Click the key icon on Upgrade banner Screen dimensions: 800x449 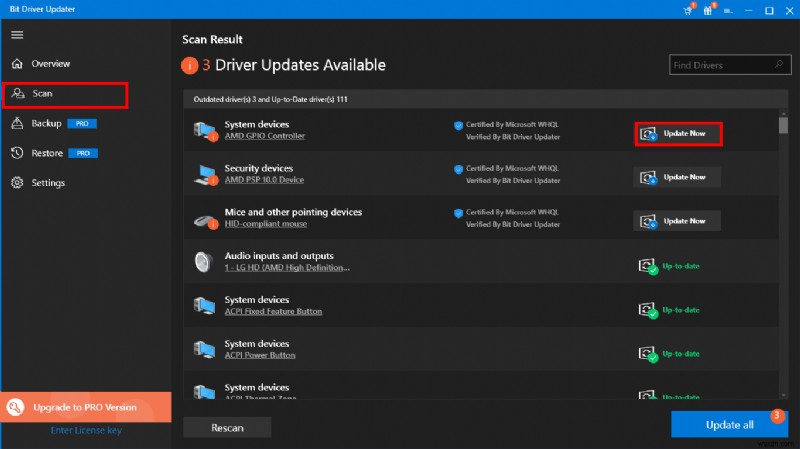15,407
